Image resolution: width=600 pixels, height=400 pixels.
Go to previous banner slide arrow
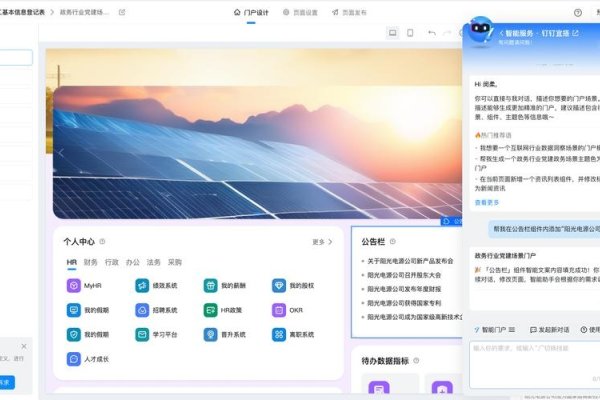61,153
